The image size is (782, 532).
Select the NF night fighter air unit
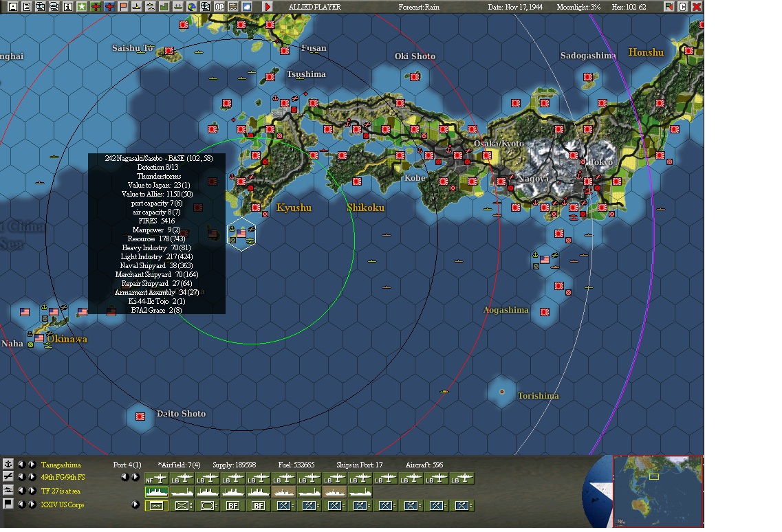(x=156, y=478)
